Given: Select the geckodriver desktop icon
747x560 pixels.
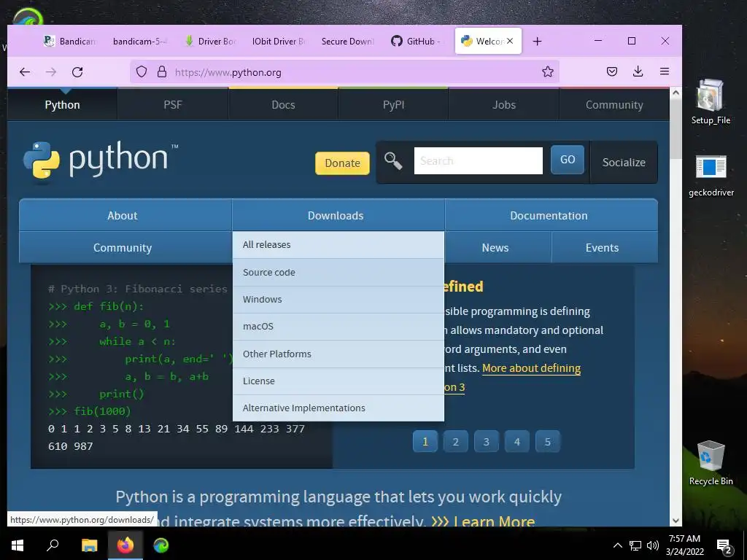Looking at the screenshot, I should (x=711, y=175).
